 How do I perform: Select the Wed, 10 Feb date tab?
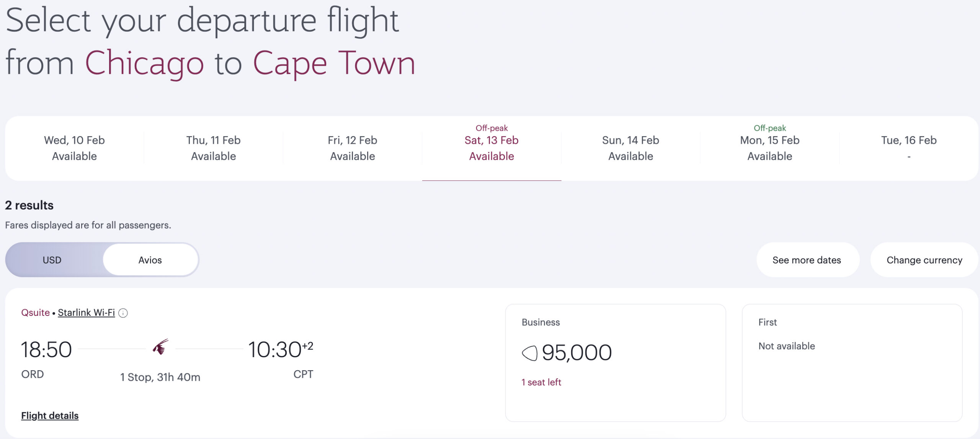tap(74, 148)
